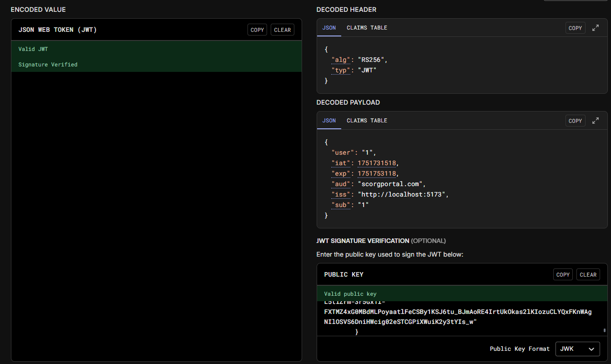This screenshot has height=364, width=611.
Task: Click the "RS256" header value
Action: pos(372,60)
